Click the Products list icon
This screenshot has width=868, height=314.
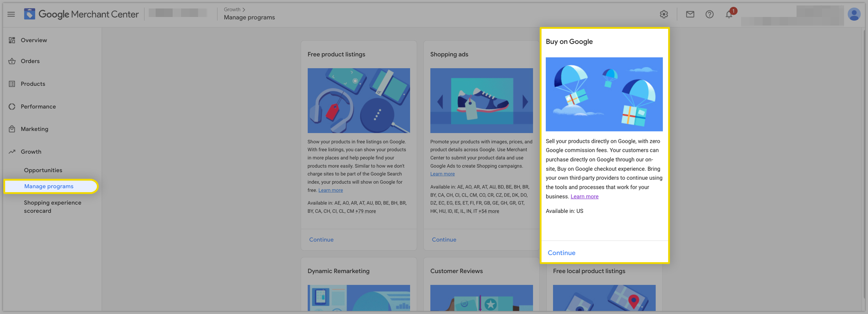[x=12, y=84]
